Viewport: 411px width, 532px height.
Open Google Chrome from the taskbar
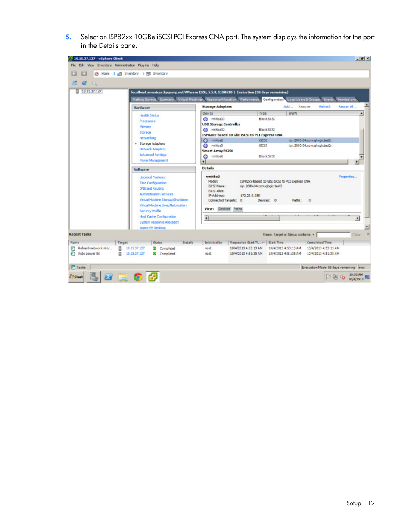pos(138,277)
